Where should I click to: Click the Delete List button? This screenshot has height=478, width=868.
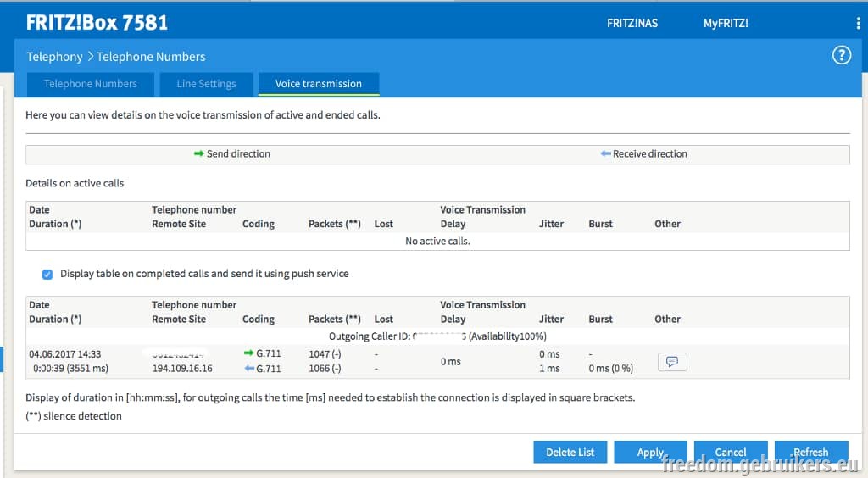pyautogui.click(x=570, y=452)
